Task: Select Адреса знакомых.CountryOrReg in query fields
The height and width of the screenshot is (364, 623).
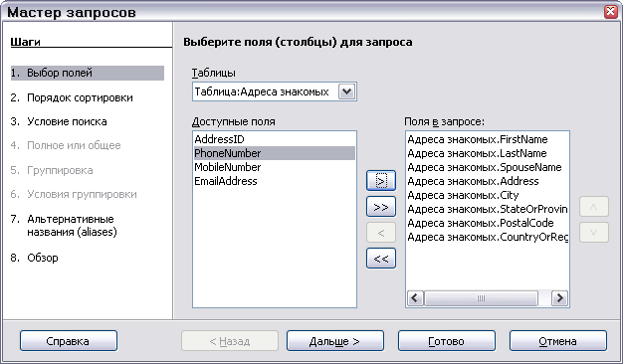Action: tap(488, 237)
